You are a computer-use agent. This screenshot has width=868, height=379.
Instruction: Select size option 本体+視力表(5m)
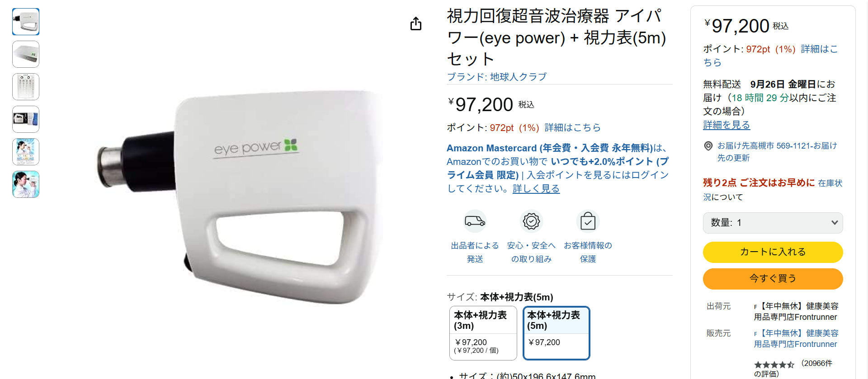point(556,333)
